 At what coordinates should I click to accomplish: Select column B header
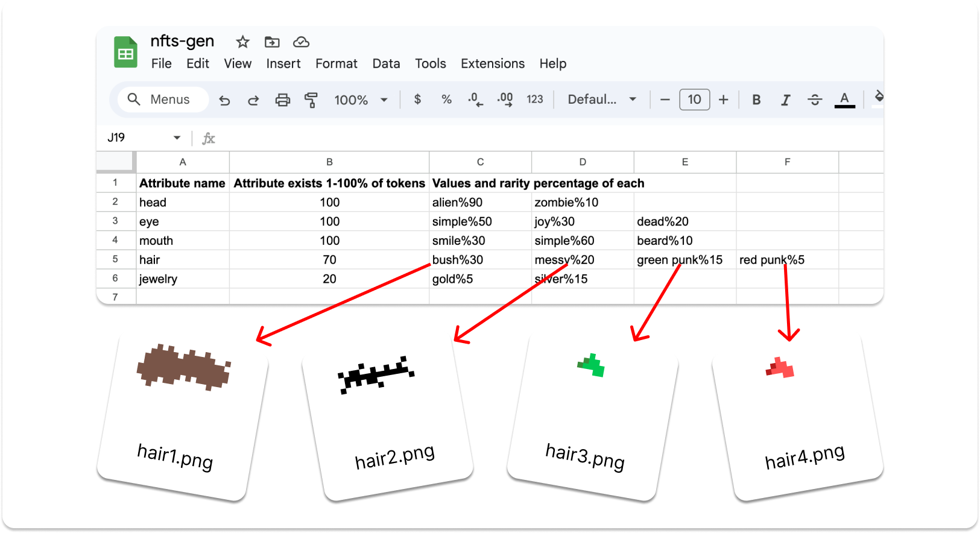point(329,162)
